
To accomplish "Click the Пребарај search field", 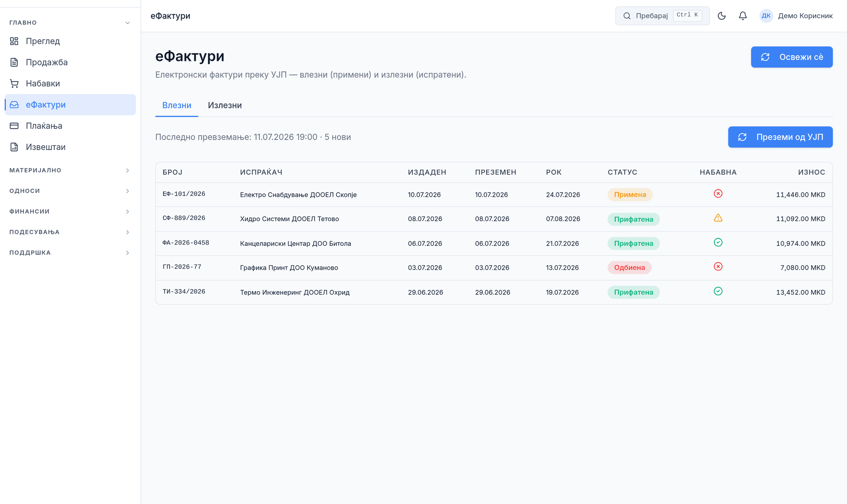I will [662, 16].
